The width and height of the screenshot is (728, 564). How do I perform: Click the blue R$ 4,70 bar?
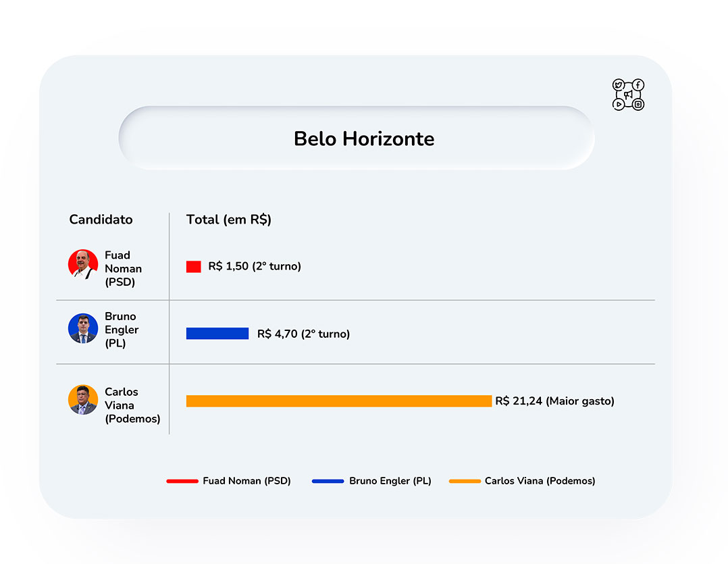[217, 333]
